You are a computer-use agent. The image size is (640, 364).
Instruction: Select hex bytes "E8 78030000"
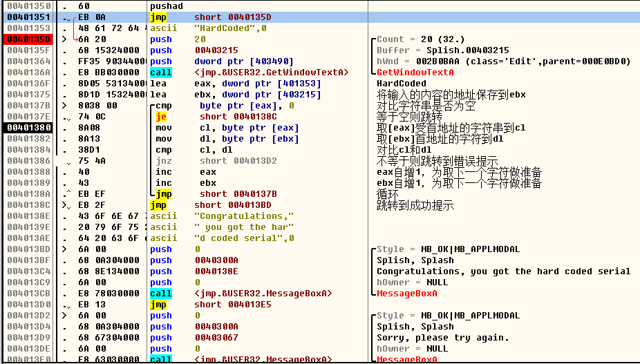point(109,294)
